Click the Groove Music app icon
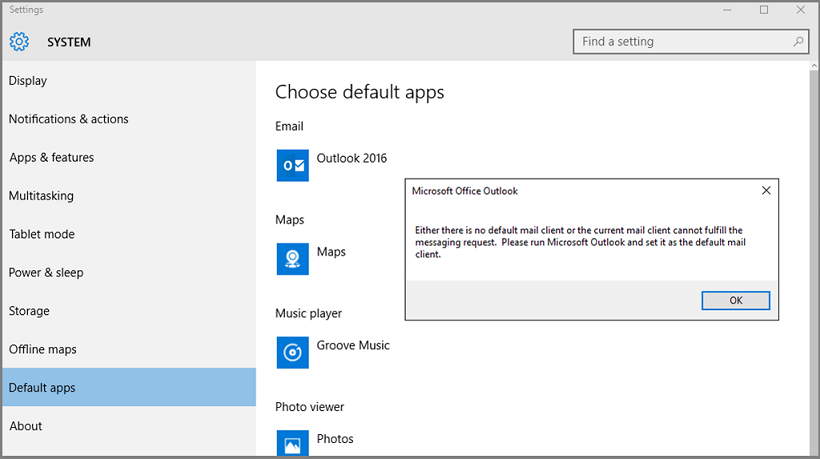This screenshot has height=459, width=820. point(292,352)
